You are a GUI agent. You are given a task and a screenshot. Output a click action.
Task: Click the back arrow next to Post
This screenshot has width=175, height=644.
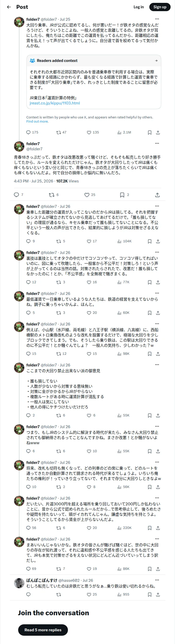9,7
